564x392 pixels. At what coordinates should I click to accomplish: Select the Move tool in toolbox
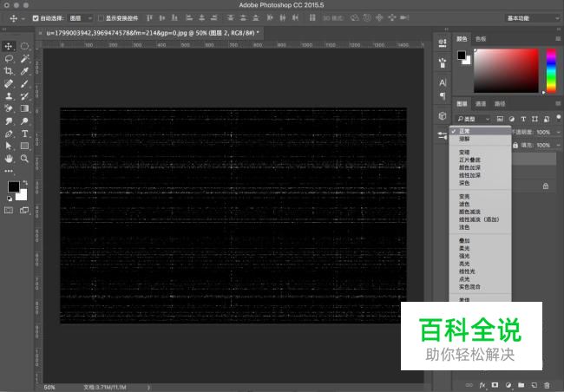coord(9,46)
